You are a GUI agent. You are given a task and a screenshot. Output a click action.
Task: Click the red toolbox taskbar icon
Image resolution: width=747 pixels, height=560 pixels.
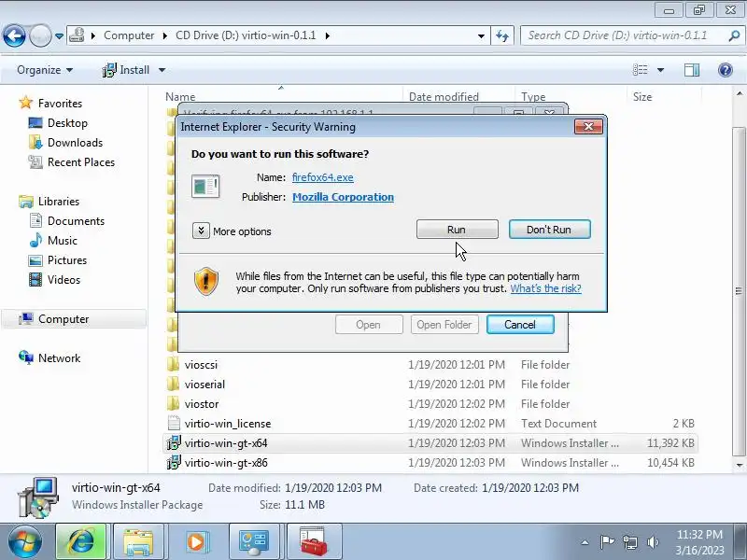tap(314, 541)
